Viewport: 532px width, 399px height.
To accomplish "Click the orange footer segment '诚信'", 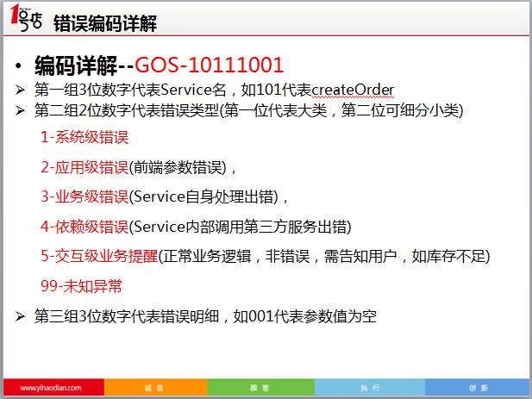I will tap(154, 388).
